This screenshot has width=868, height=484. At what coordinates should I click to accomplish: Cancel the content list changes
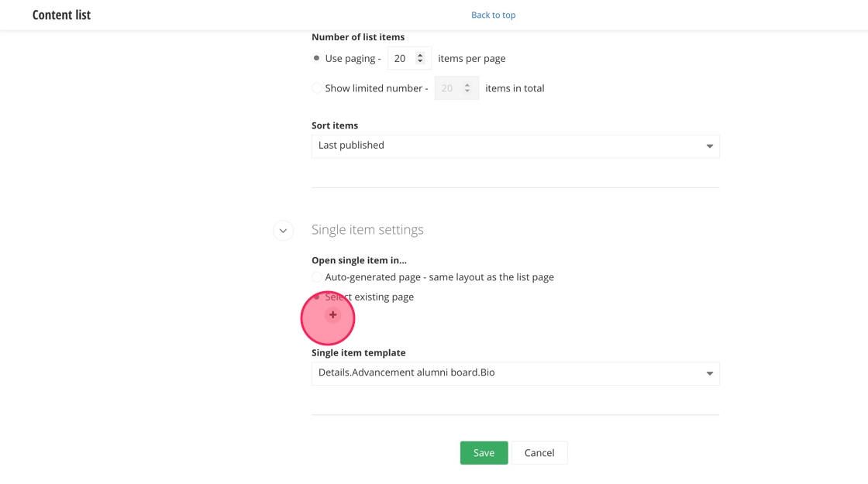[539, 453]
